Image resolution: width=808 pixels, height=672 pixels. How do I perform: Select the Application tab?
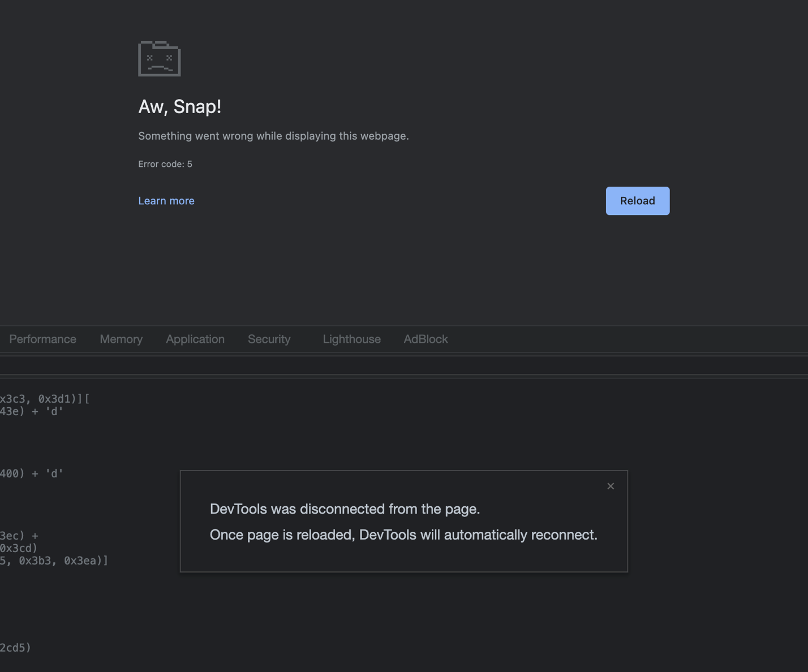pyautogui.click(x=195, y=339)
